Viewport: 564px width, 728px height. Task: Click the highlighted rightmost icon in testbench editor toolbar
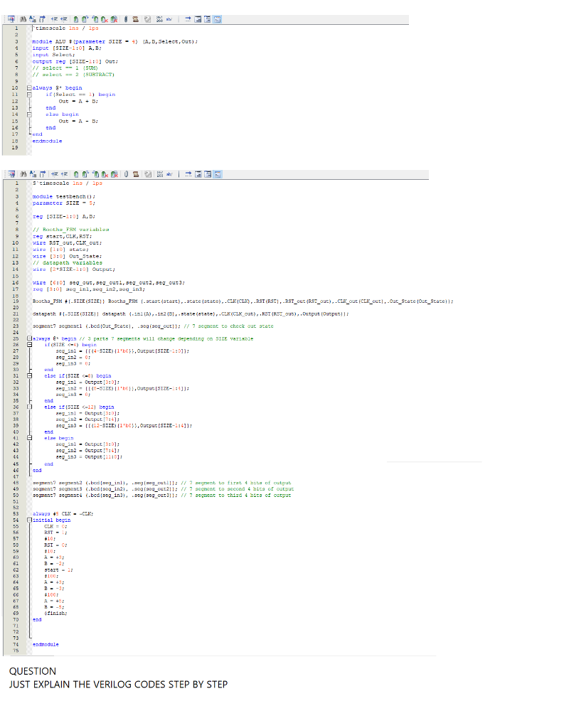coord(218,174)
